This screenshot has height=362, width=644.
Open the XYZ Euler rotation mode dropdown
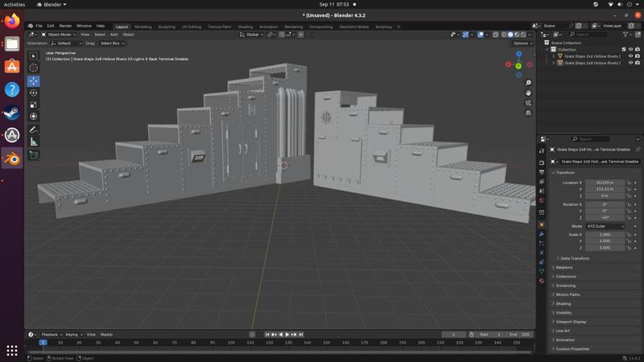click(x=605, y=226)
